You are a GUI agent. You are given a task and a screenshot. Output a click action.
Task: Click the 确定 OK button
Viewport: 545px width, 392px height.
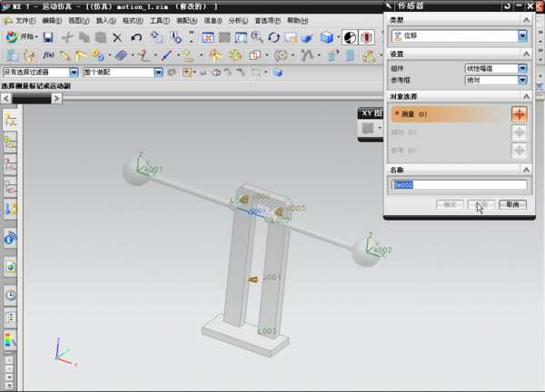(x=450, y=204)
